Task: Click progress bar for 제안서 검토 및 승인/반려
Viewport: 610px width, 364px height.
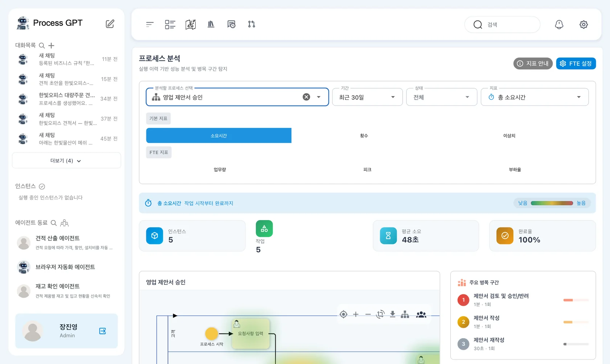Action: (576, 300)
